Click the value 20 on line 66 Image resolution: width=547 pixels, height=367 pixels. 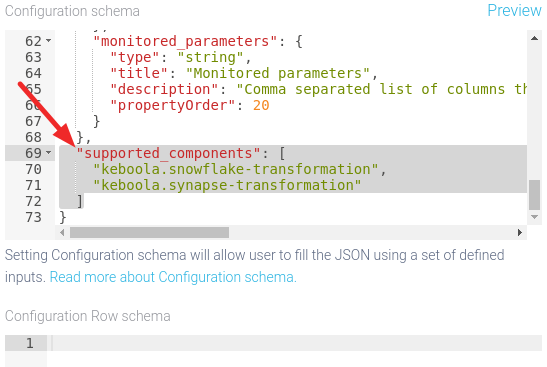point(261,105)
